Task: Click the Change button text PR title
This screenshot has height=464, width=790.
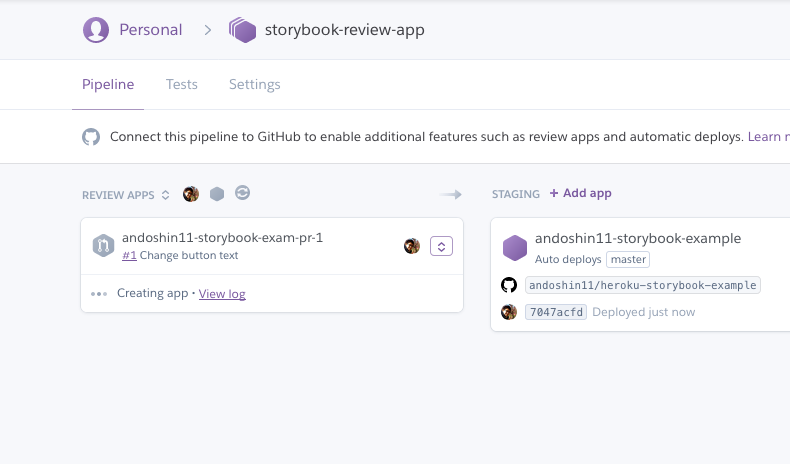Action: (189, 255)
